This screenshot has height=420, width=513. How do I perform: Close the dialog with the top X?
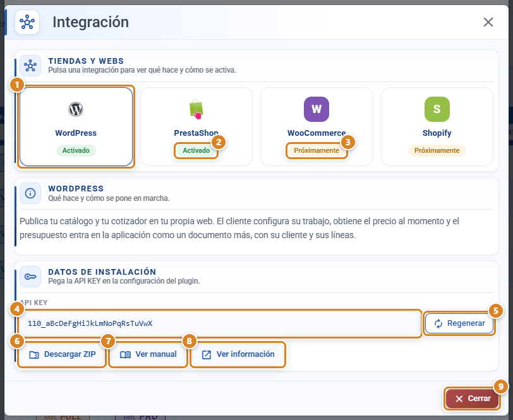(x=488, y=22)
